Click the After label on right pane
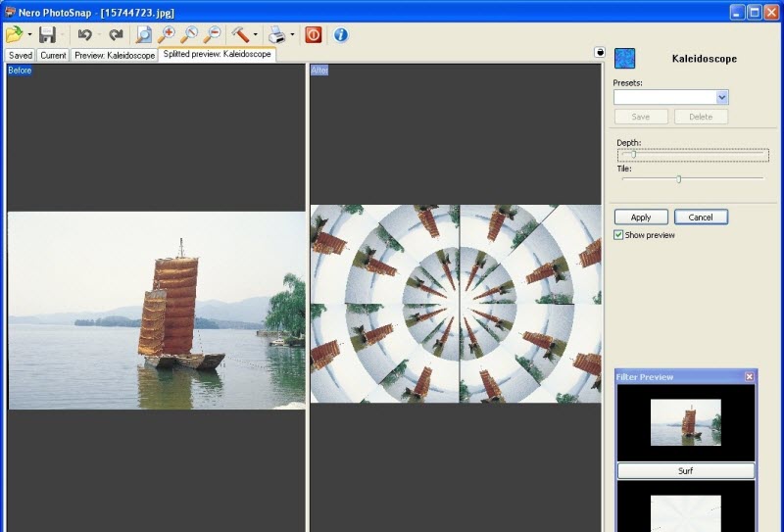Screen dimensions: 784x532 click(319, 71)
